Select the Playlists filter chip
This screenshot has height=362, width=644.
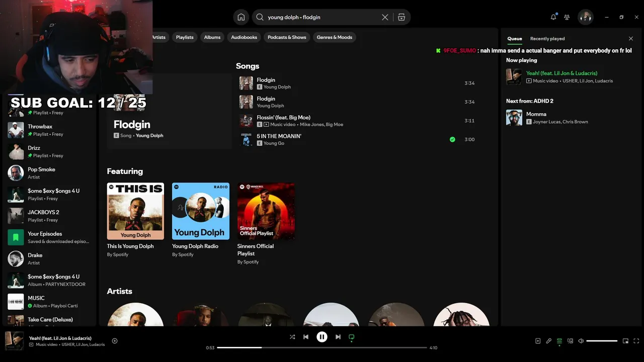click(x=185, y=37)
